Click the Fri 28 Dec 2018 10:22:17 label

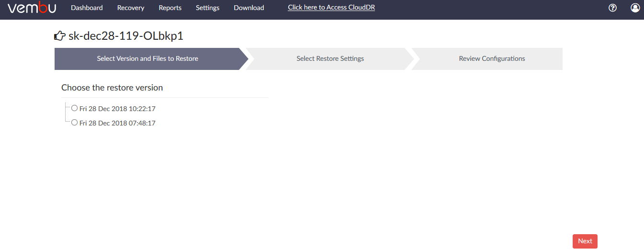point(117,109)
